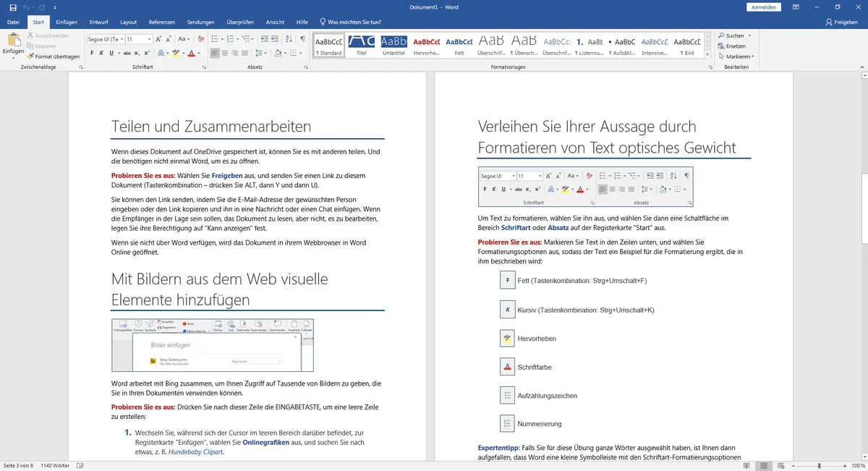
Task: Collapse the ribbon with the caret
Action: [861, 67]
